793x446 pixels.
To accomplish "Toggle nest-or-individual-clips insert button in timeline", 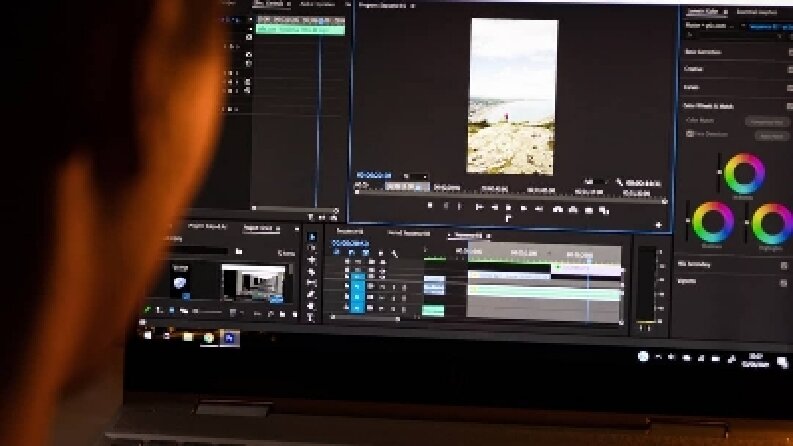I will point(337,252).
